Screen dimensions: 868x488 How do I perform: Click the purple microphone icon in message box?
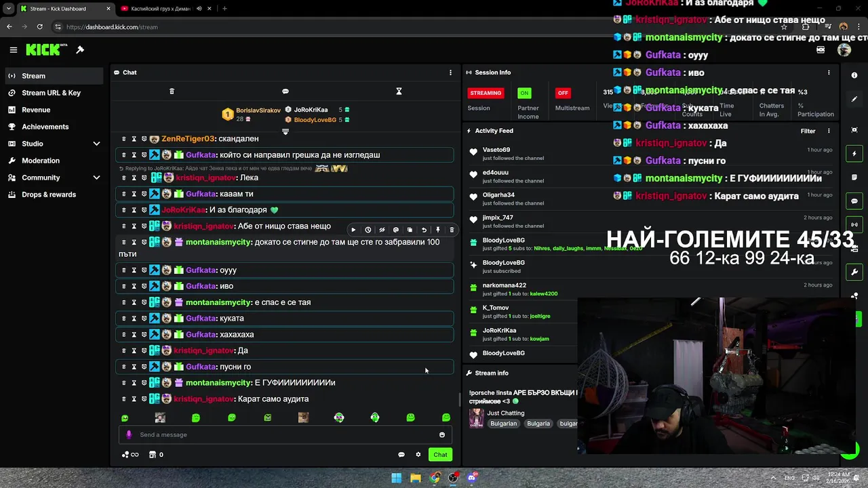pos(129,434)
